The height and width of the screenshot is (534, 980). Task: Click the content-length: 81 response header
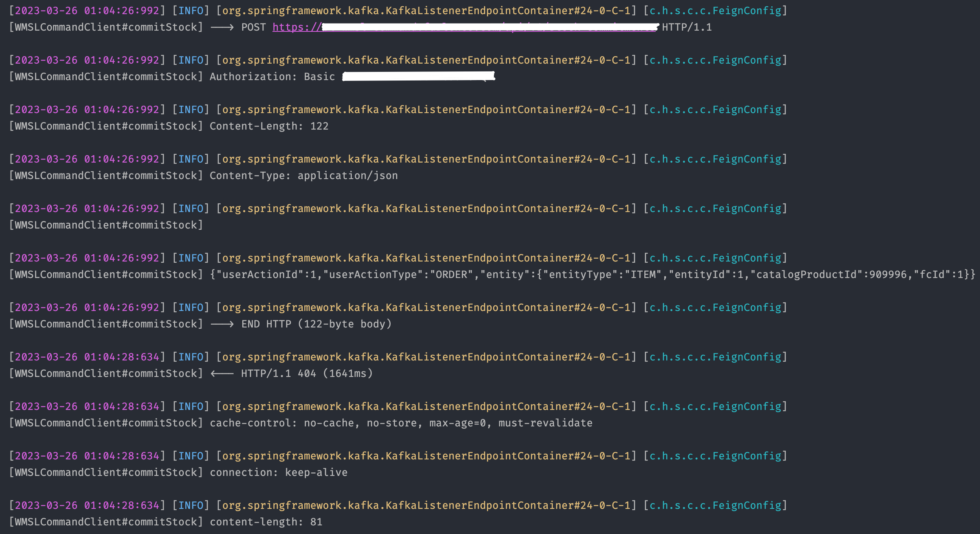tap(265, 522)
